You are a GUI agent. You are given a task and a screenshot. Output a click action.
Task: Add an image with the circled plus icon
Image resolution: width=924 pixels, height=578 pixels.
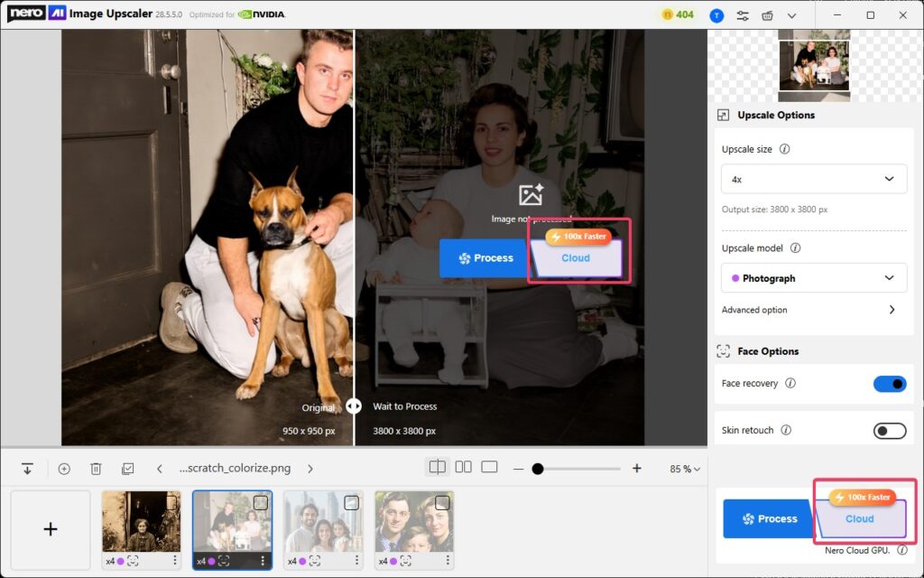pos(64,469)
